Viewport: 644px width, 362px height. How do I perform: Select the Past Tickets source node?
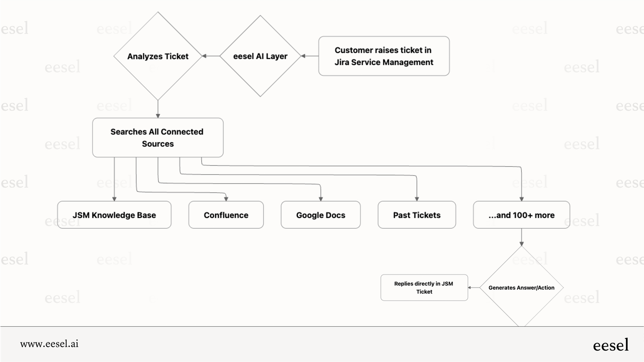pos(416,215)
